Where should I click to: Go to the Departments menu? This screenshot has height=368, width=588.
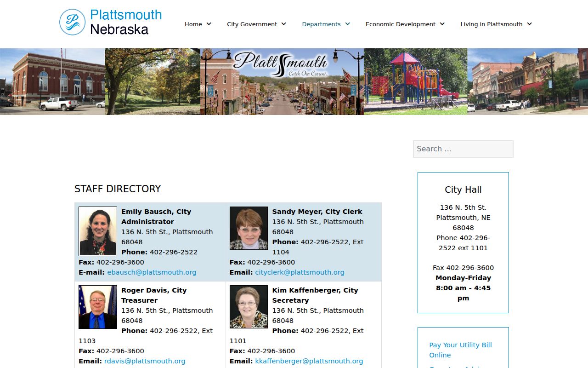321,24
